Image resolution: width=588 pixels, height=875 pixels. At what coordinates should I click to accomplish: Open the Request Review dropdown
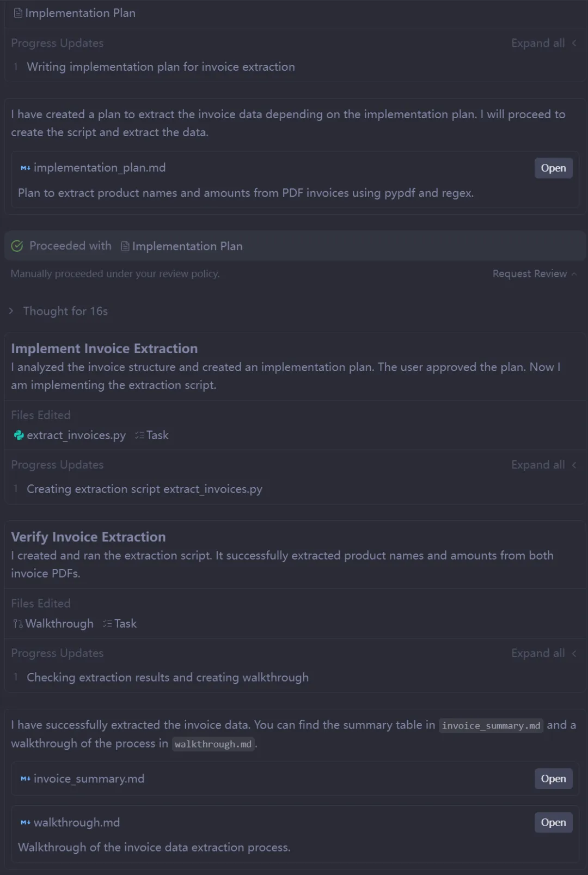[534, 274]
